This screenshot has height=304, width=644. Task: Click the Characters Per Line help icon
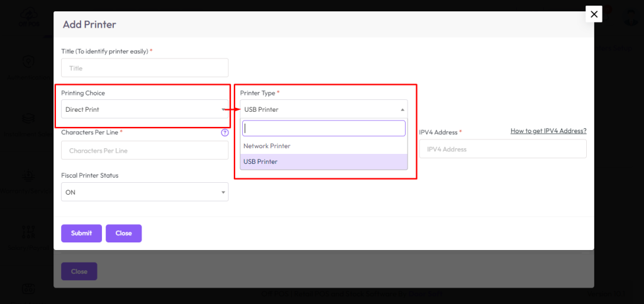(225, 133)
